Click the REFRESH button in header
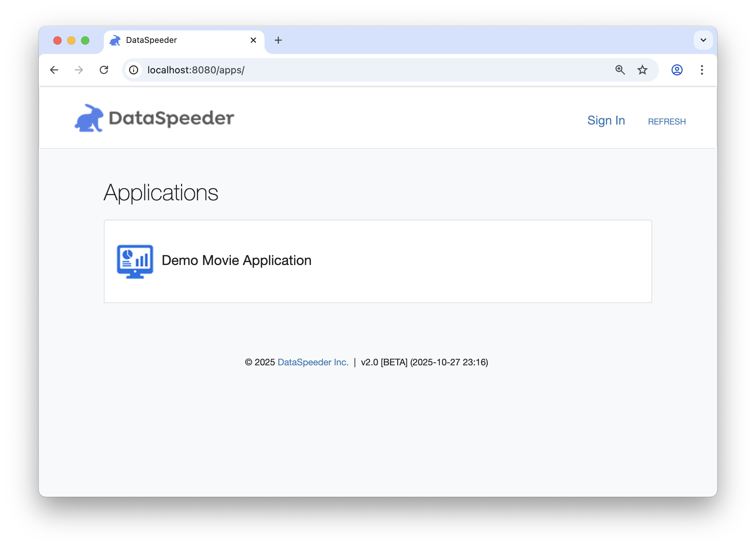Viewport: 756px width, 548px height. click(667, 121)
